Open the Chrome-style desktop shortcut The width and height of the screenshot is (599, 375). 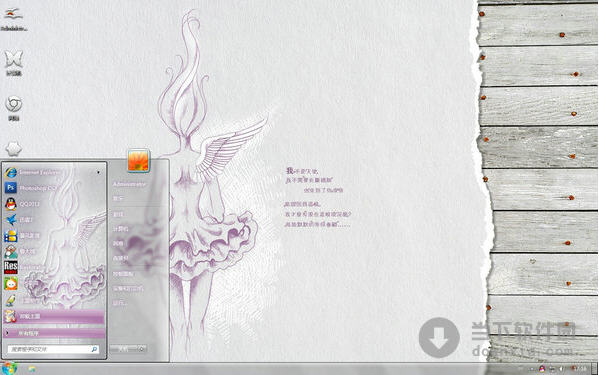pyautogui.click(x=13, y=108)
